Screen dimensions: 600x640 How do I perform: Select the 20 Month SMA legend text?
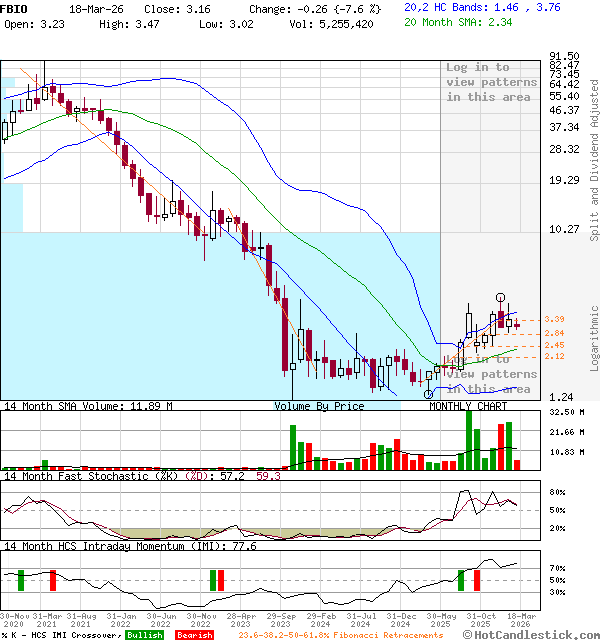pos(457,21)
